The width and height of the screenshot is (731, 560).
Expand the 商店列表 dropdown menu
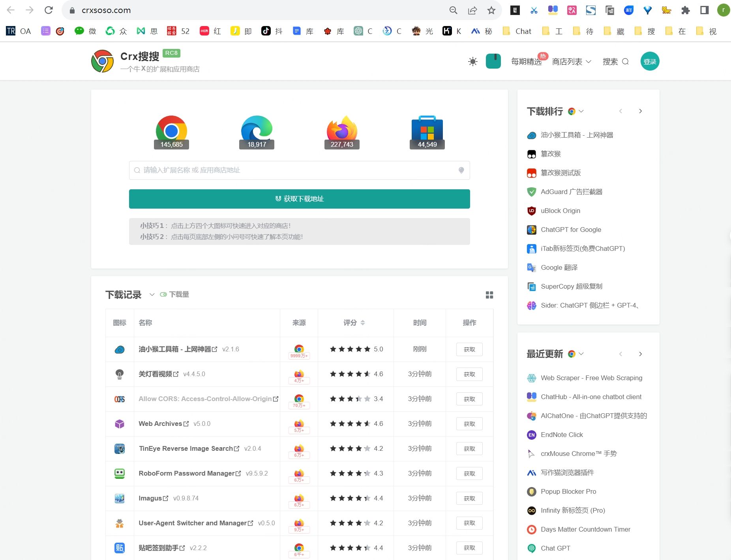click(x=571, y=62)
